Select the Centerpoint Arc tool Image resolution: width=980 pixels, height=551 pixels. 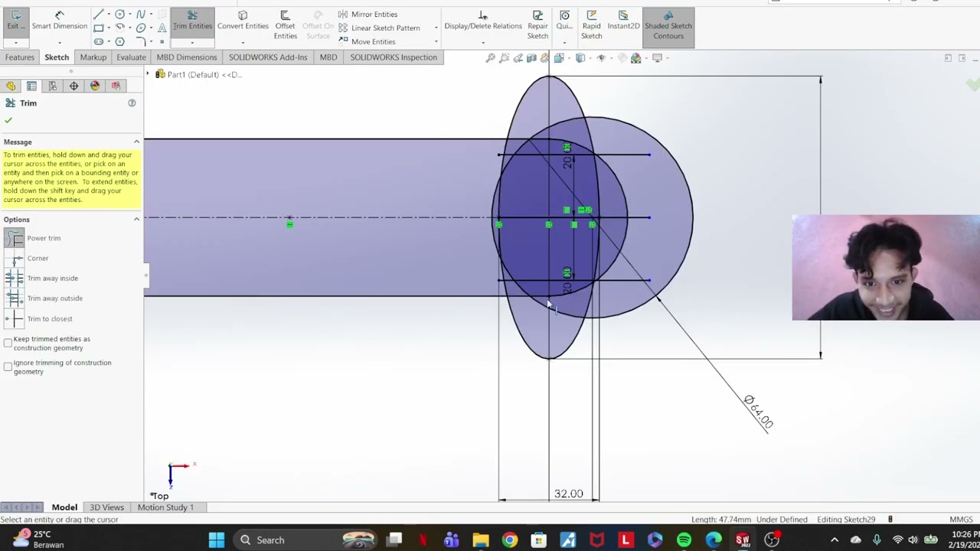(119, 28)
